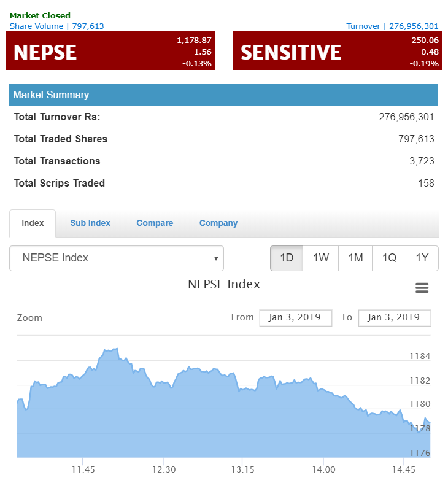Open the Compare tab
Screen dimensions: 448x483
click(x=155, y=223)
